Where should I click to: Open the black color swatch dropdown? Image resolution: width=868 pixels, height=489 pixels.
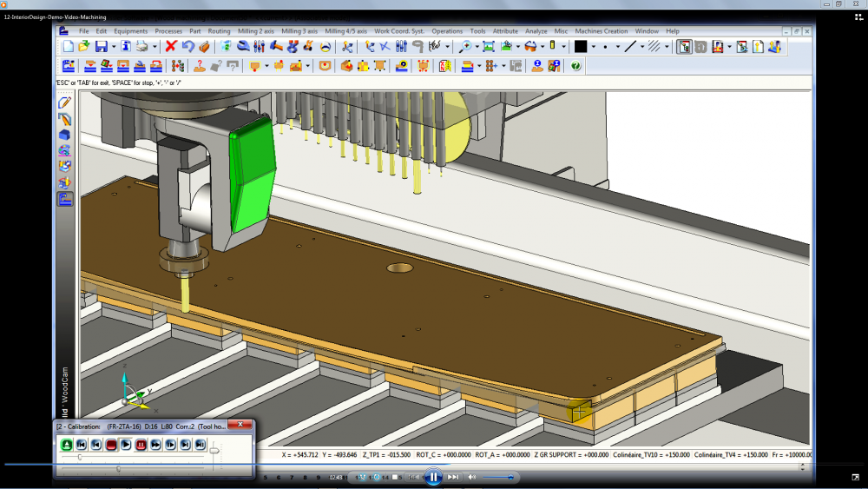pos(593,47)
